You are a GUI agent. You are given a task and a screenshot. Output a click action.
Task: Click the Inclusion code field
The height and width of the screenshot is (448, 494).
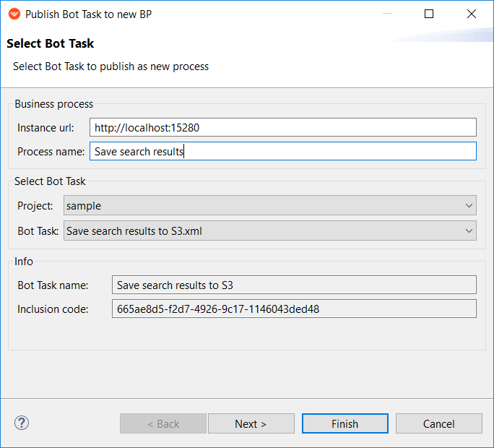(294, 309)
